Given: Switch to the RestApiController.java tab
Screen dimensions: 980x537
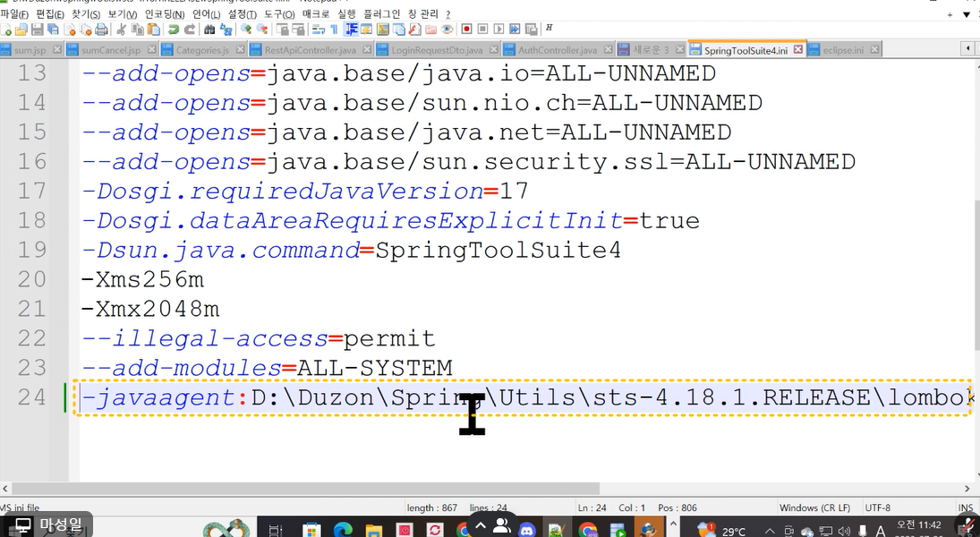Looking at the screenshot, I should pos(310,49).
